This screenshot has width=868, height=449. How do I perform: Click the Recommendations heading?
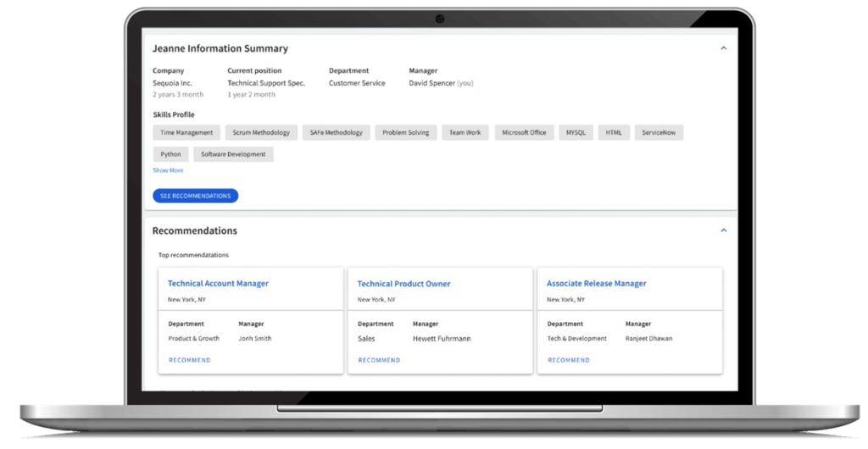point(195,230)
